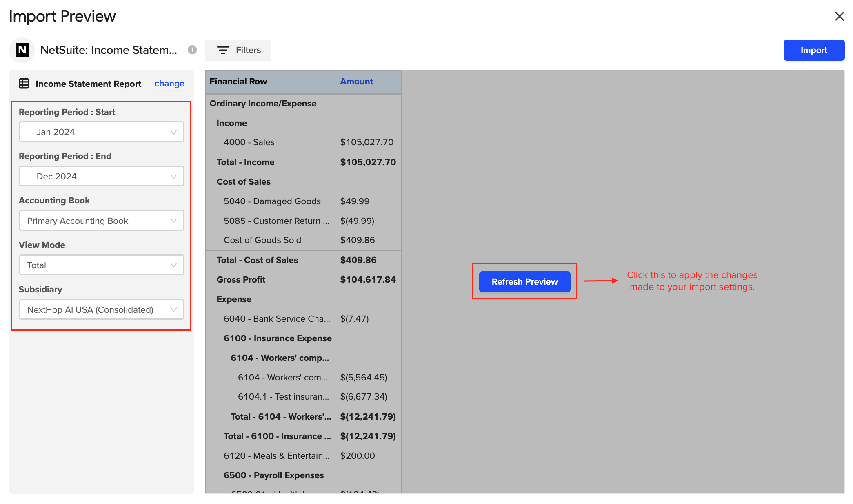Image resolution: width=853 pixels, height=504 pixels.
Task: Sort the table by Amount column
Action: click(356, 81)
